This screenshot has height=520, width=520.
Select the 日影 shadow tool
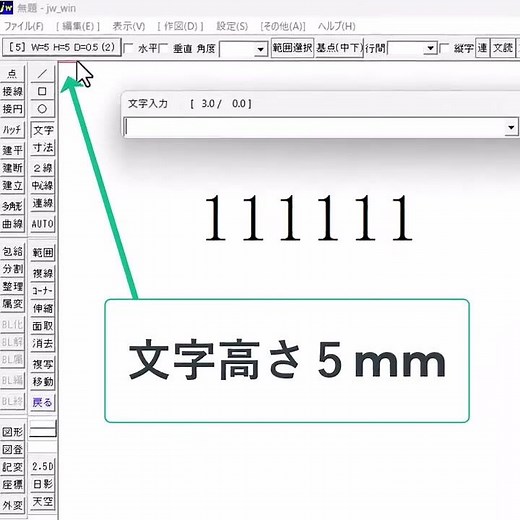click(x=43, y=484)
